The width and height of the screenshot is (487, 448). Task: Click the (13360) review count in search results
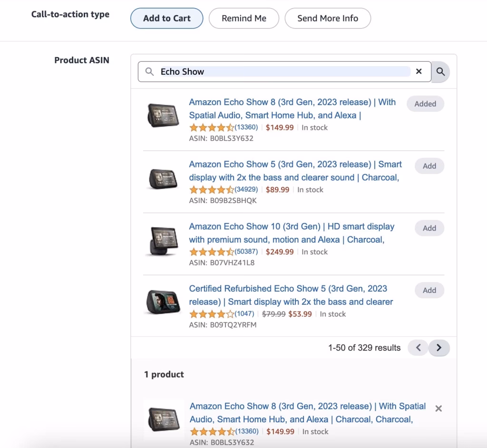pyautogui.click(x=246, y=127)
